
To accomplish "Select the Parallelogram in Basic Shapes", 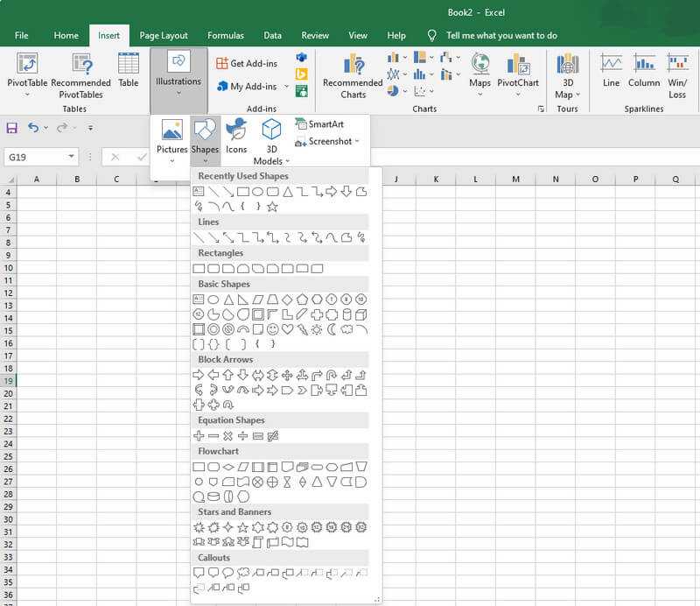I will click(x=257, y=299).
